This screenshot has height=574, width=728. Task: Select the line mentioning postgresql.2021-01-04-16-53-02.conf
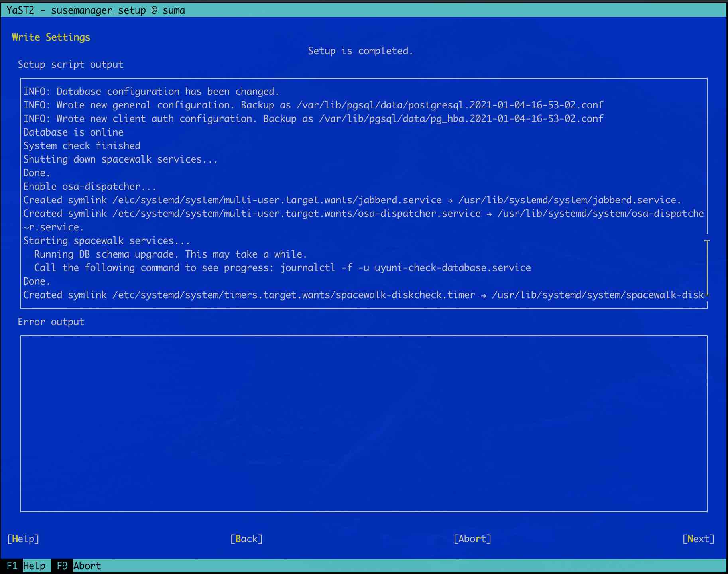point(313,105)
